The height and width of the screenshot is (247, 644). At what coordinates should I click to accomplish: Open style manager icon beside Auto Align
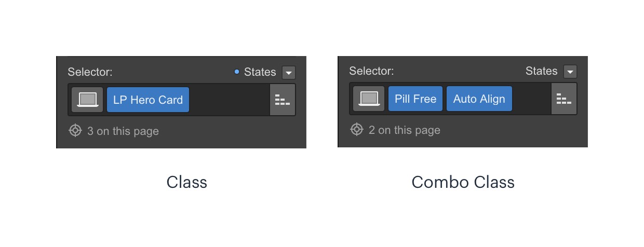564,99
